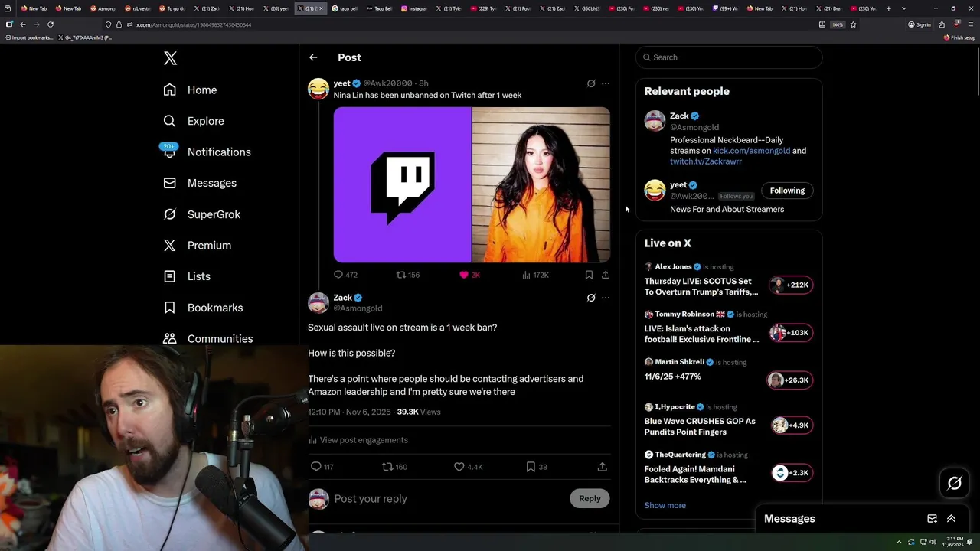Click the Reply button
This screenshot has width=980, height=551.
click(590, 498)
